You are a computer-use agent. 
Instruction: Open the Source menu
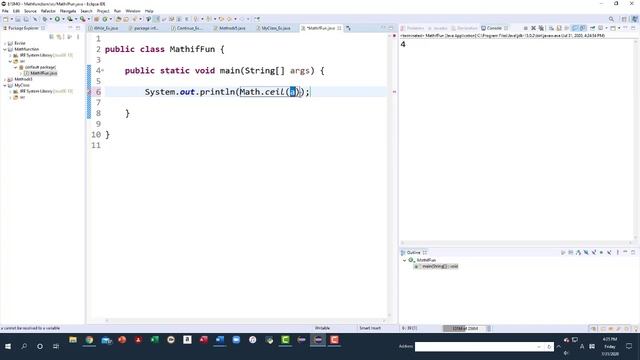[30, 11]
